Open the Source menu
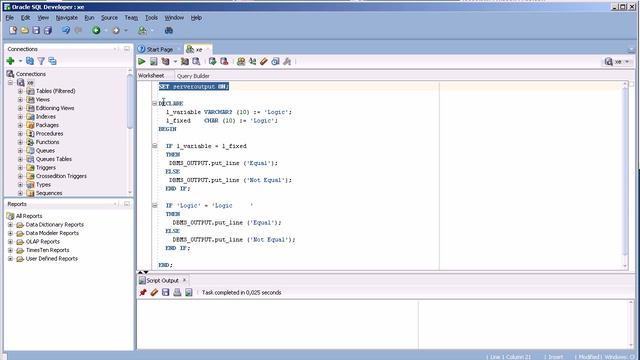 [109, 18]
